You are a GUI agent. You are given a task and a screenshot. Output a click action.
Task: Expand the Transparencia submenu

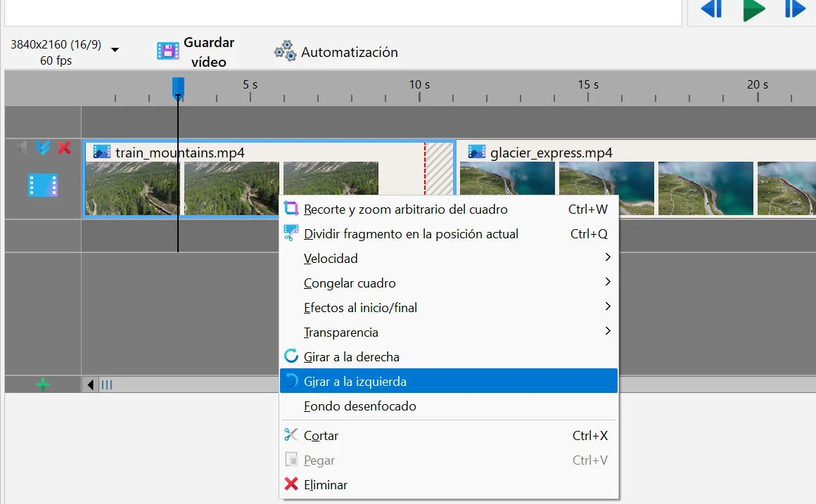449,332
